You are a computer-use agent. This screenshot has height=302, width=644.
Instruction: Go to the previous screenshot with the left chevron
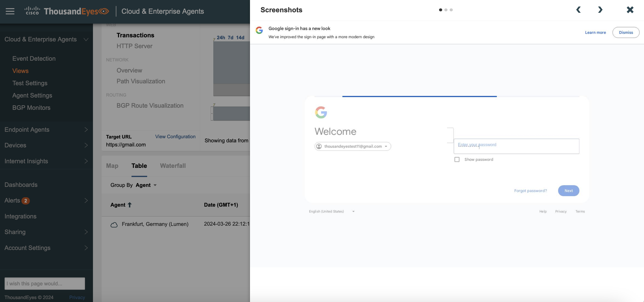pos(579,10)
